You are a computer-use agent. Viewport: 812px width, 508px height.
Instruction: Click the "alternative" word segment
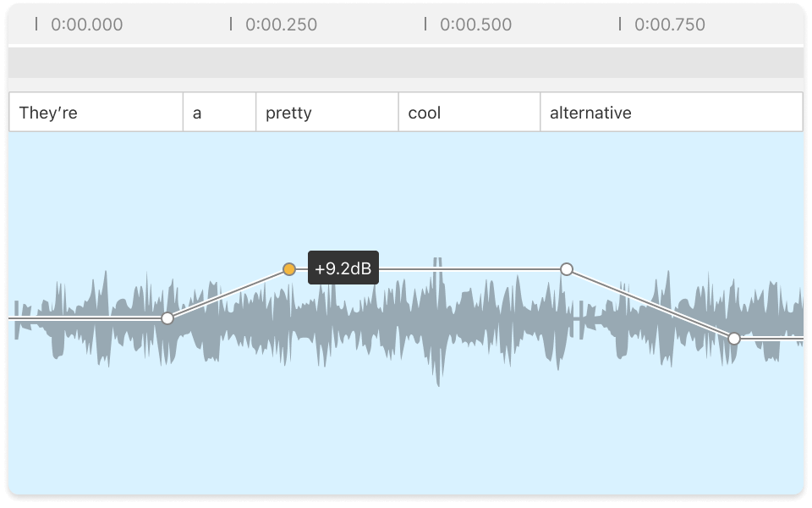tap(672, 111)
